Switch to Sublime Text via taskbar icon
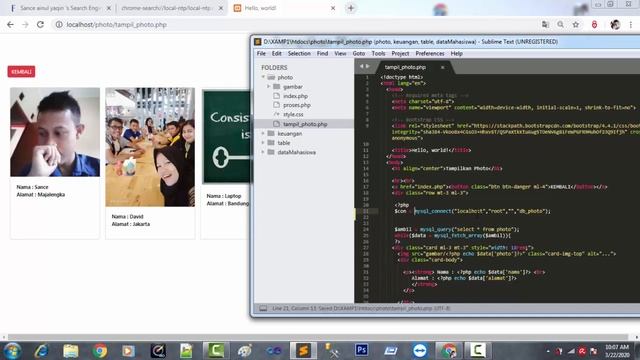The image size is (640, 360). 303,351
